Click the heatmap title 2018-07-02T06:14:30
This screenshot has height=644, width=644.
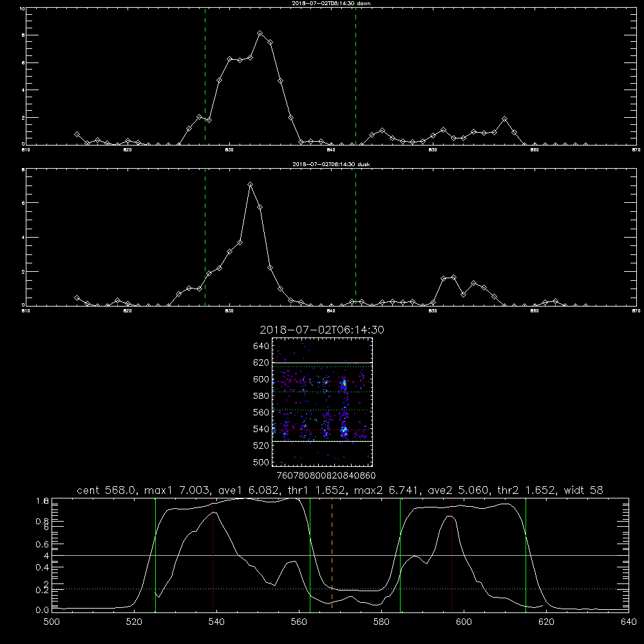(322, 330)
